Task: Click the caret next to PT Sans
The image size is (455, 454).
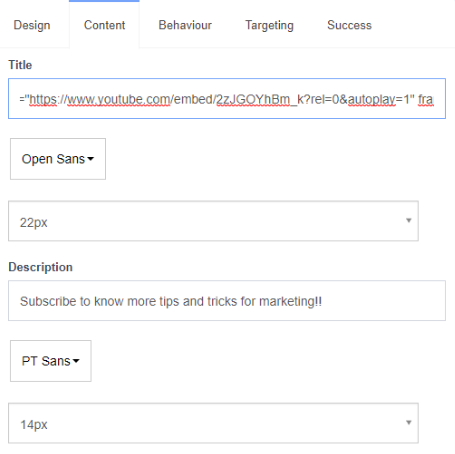Action: 76,361
